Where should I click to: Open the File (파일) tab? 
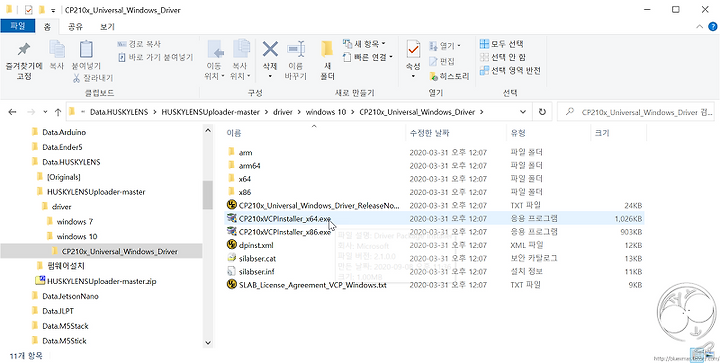18,27
